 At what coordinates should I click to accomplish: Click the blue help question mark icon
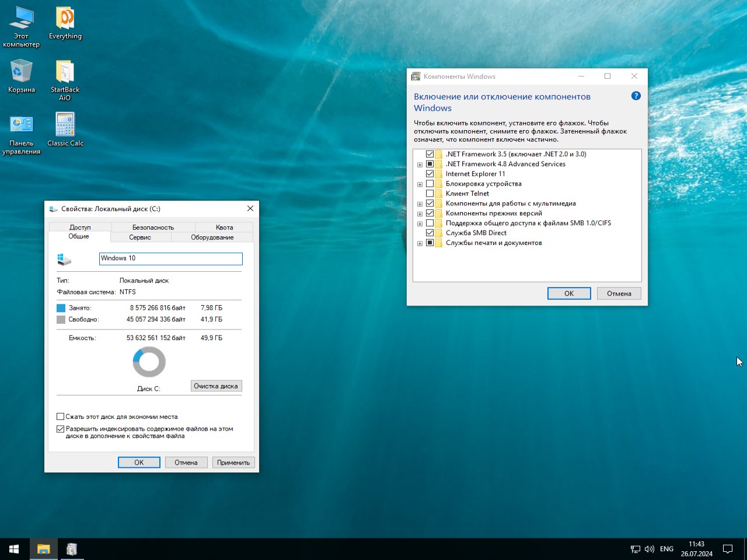(x=636, y=96)
